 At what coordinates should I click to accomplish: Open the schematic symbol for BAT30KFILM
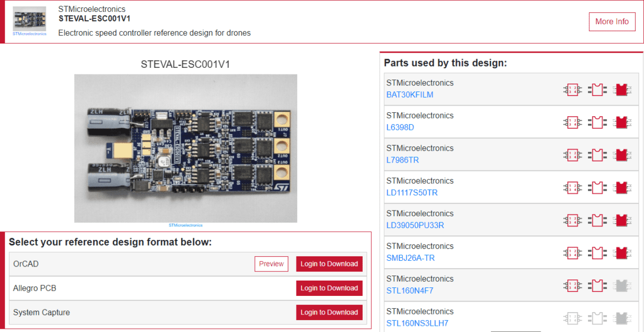(x=572, y=89)
